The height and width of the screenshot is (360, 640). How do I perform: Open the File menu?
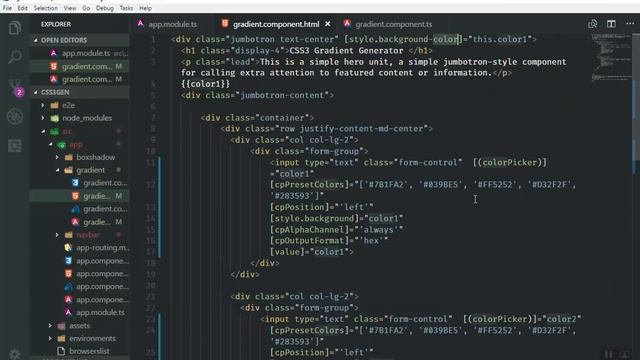[x=7, y=8]
